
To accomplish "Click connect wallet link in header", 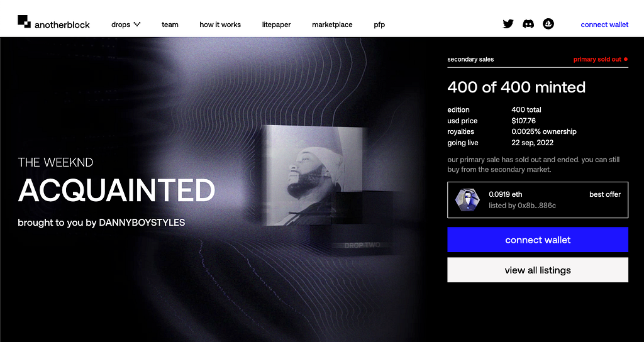I will click(604, 25).
